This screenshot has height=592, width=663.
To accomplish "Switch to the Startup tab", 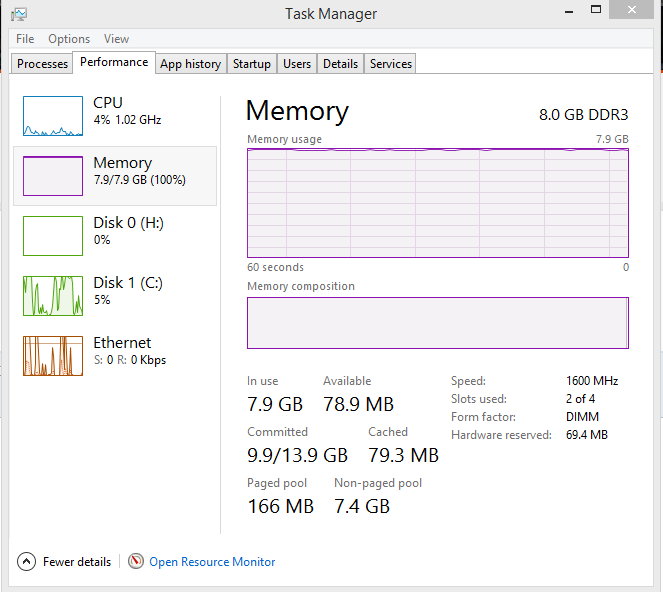I will (x=252, y=64).
